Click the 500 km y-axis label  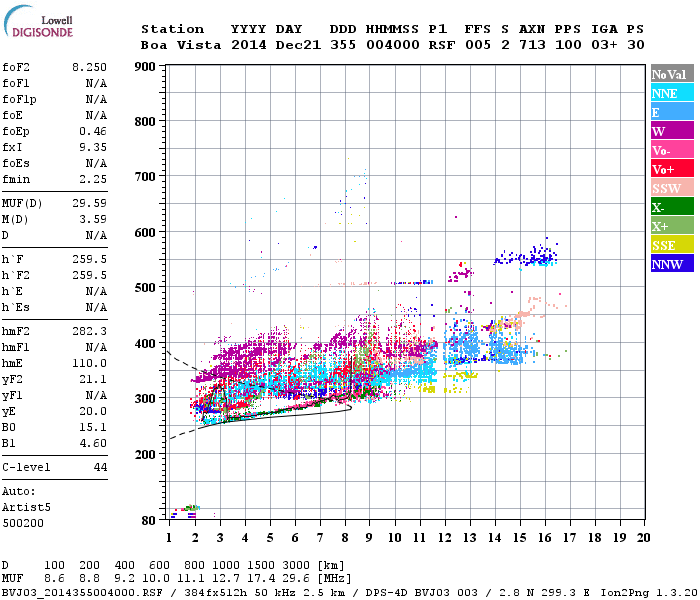point(145,287)
